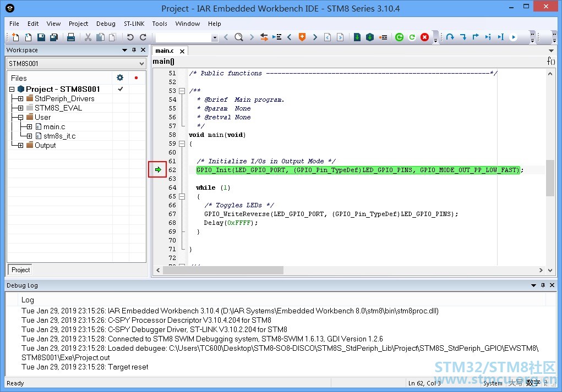
Task: Click the Replace arrows icon
Action: click(264, 37)
